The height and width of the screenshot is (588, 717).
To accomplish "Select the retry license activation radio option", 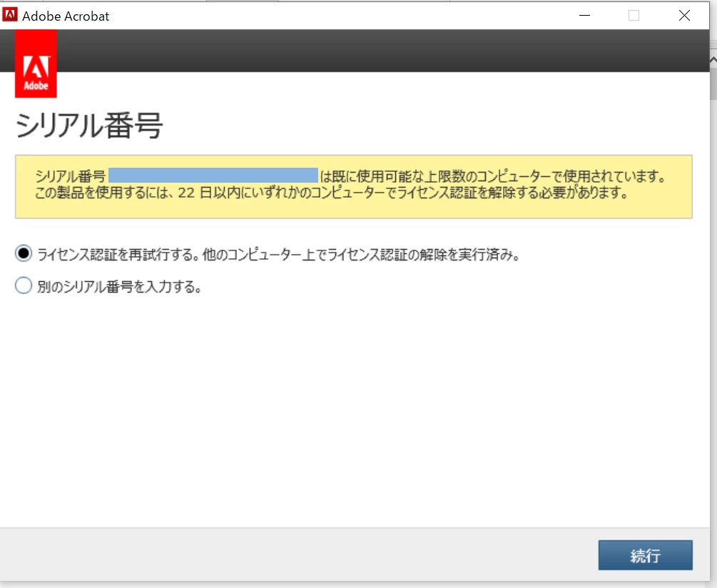I will pyautogui.click(x=24, y=253).
